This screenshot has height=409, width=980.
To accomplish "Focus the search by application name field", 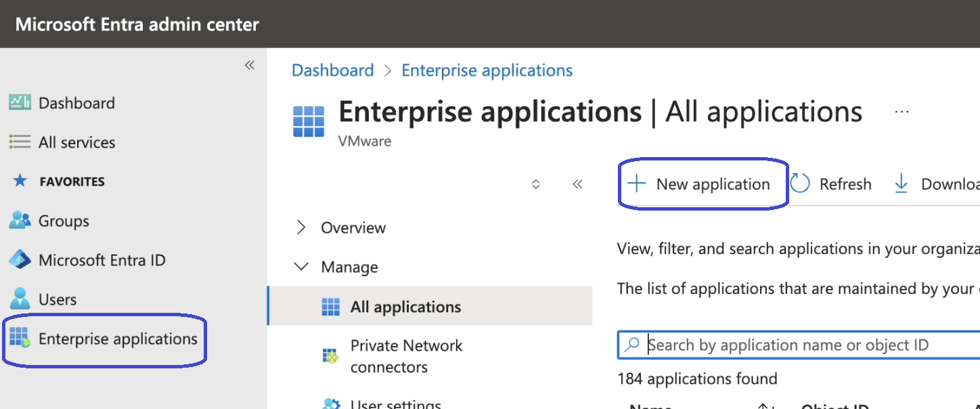I will tap(799, 345).
